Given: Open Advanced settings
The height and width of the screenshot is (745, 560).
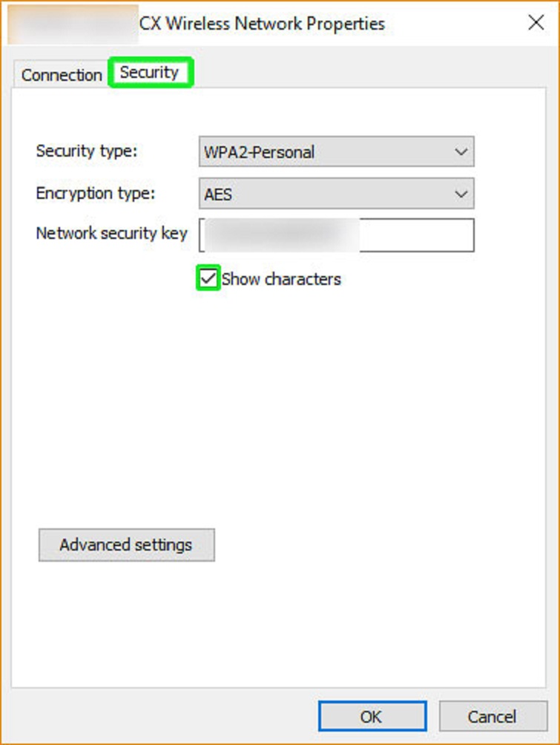Looking at the screenshot, I should pyautogui.click(x=126, y=545).
